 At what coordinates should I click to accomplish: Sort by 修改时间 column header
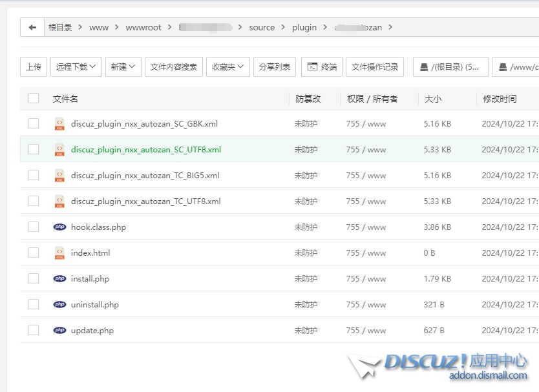tap(500, 99)
